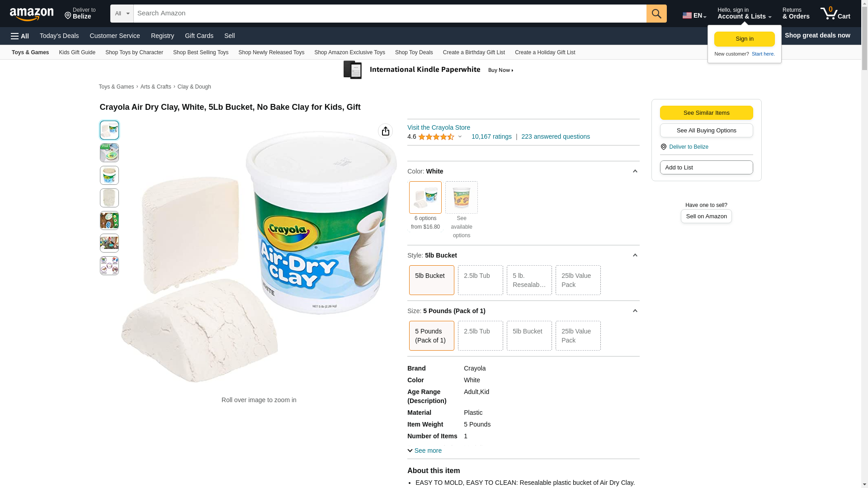The width and height of the screenshot is (868, 488).
Task: Select the 2.5lb Tub style option
Action: coord(480,280)
